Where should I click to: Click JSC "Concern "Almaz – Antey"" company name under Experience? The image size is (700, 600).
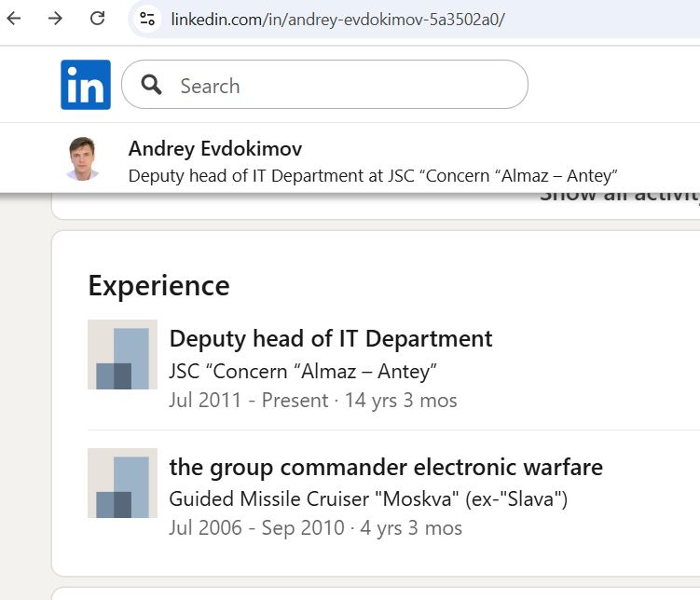click(303, 371)
